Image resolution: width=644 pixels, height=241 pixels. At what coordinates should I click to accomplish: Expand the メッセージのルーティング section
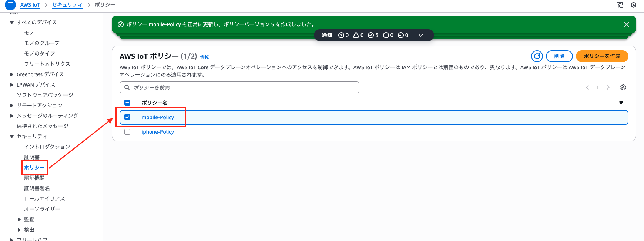[12, 116]
